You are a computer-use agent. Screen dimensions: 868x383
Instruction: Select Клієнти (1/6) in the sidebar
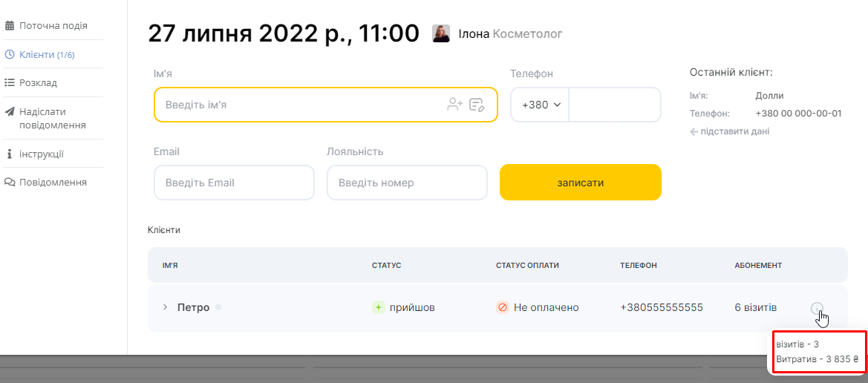47,54
